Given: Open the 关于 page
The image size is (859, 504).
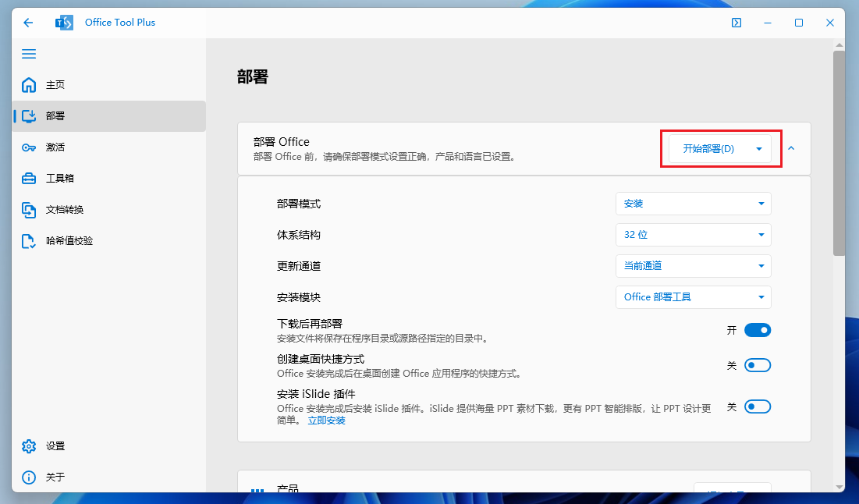Looking at the screenshot, I should pyautogui.click(x=109, y=477).
